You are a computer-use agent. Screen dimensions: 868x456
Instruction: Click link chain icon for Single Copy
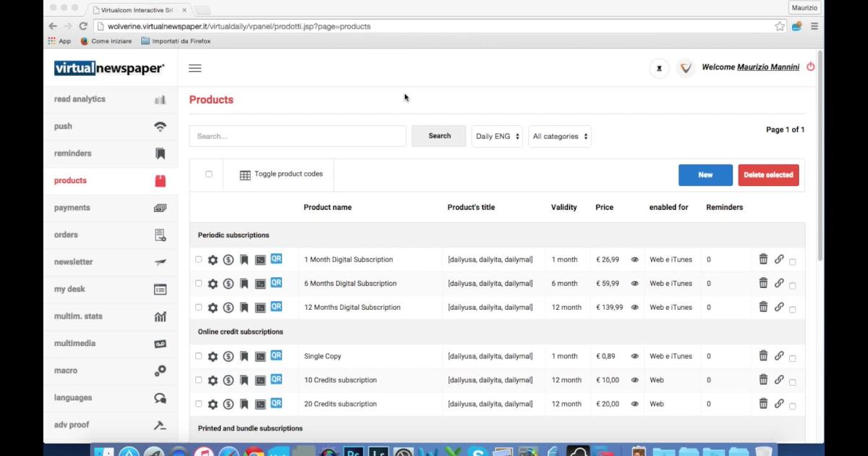pyautogui.click(x=779, y=355)
